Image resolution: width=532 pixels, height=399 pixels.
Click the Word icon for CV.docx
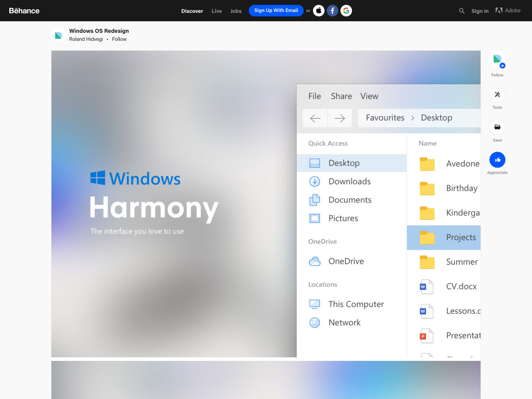click(426, 286)
